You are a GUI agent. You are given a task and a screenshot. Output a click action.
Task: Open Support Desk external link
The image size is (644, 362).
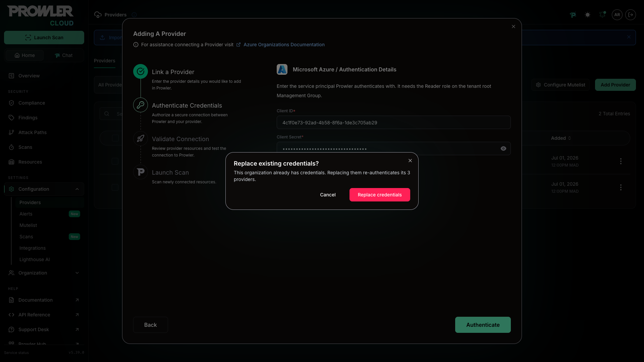coord(44,329)
